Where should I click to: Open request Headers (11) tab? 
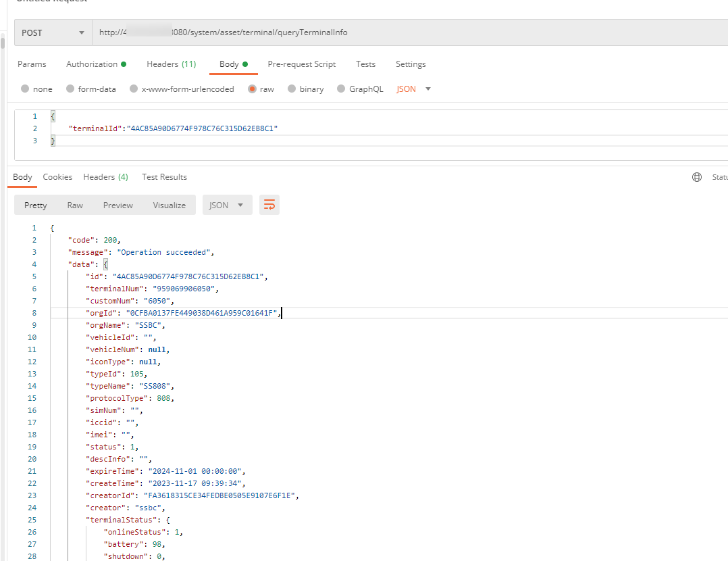(x=171, y=64)
